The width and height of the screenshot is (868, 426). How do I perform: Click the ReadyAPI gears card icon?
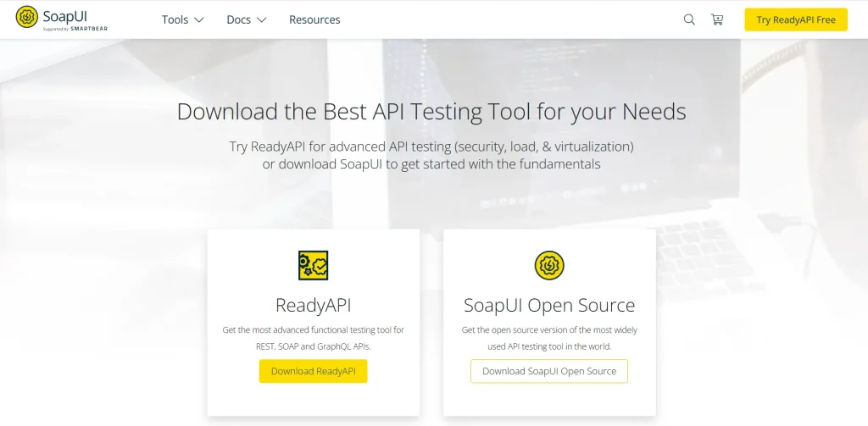tap(314, 265)
